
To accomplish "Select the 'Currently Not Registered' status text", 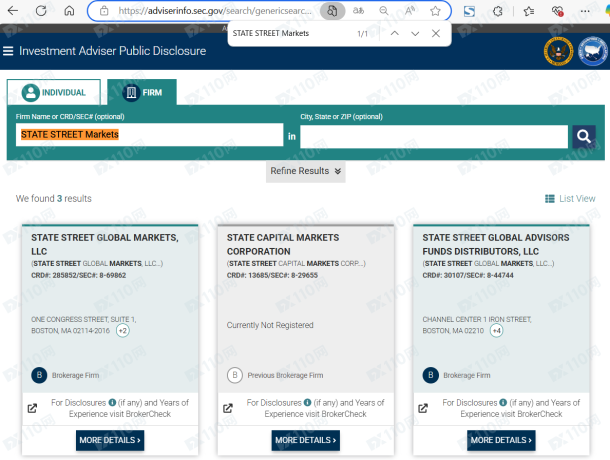I will [270, 325].
